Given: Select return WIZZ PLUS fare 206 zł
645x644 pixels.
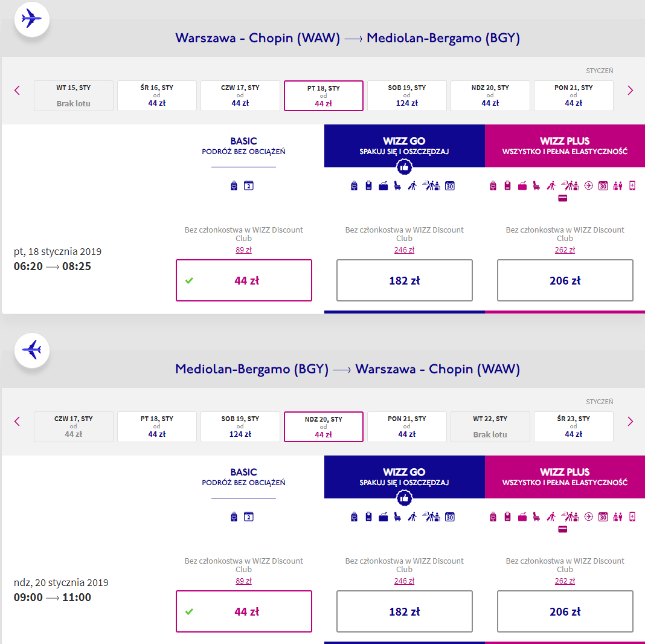Looking at the screenshot, I should (565, 611).
